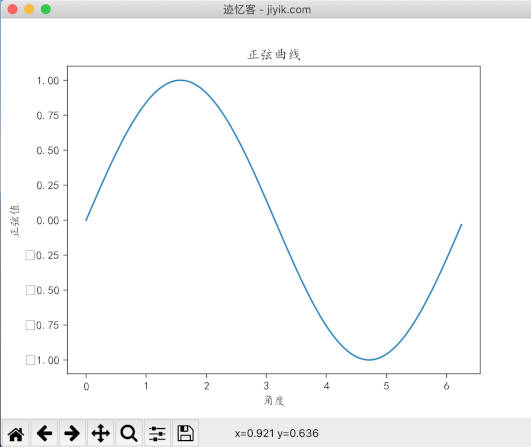This screenshot has height=447, width=531.
Task: Open Configure subplots sliders icon
Action: tap(157, 433)
